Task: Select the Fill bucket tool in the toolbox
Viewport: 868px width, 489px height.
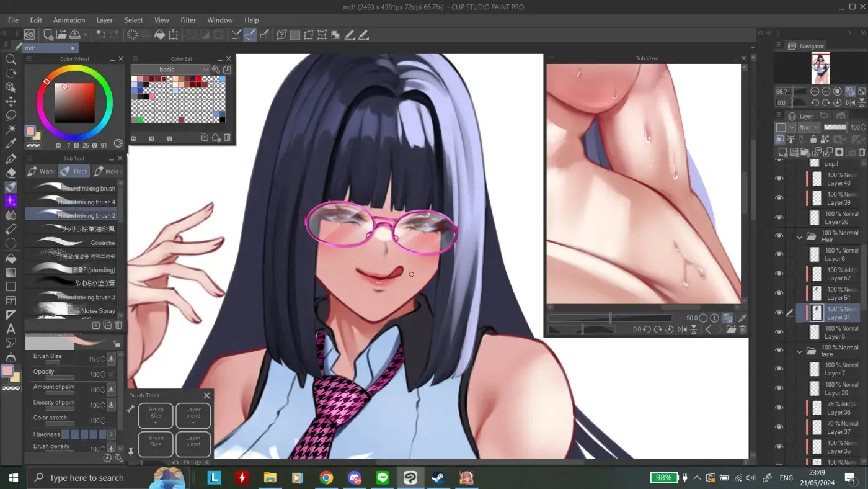Action: click(11, 259)
